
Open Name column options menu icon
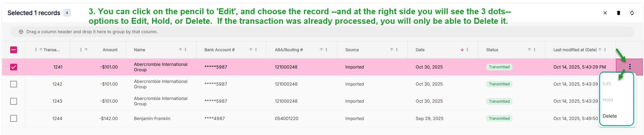pos(186,50)
